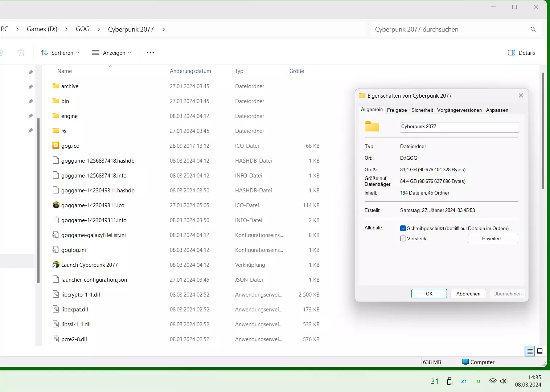Screen dimensions: 550x392
Task: Click the Launch Cyberpunk 2077 shortcut icon
Action: (56, 265)
